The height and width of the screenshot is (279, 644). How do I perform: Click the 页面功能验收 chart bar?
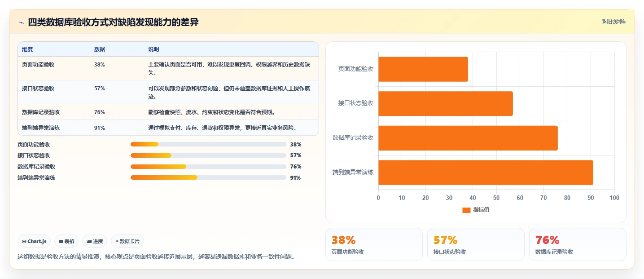pyautogui.click(x=423, y=69)
